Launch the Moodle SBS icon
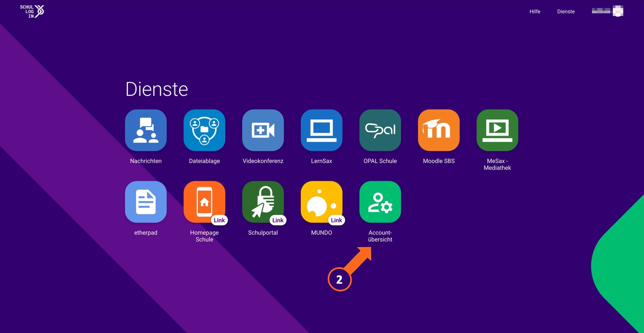The image size is (644, 333). coord(439,130)
